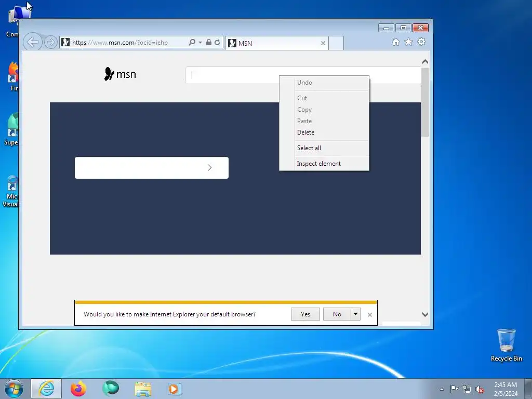Click the security lock icon in address bar

point(209,42)
